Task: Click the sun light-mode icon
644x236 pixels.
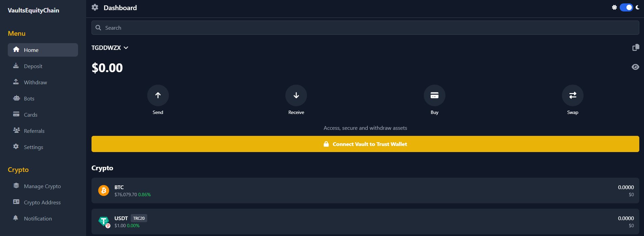Action: [614, 7]
